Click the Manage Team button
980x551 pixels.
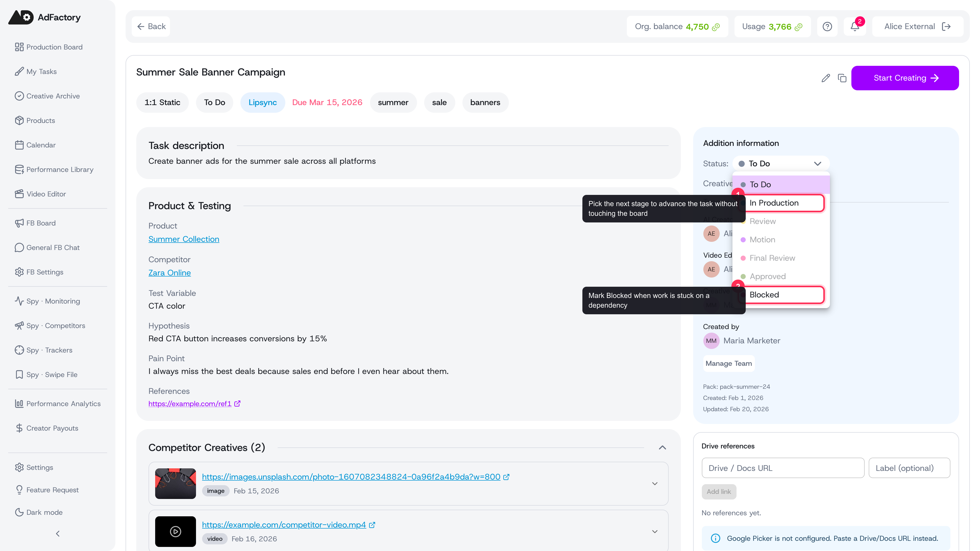tap(729, 364)
